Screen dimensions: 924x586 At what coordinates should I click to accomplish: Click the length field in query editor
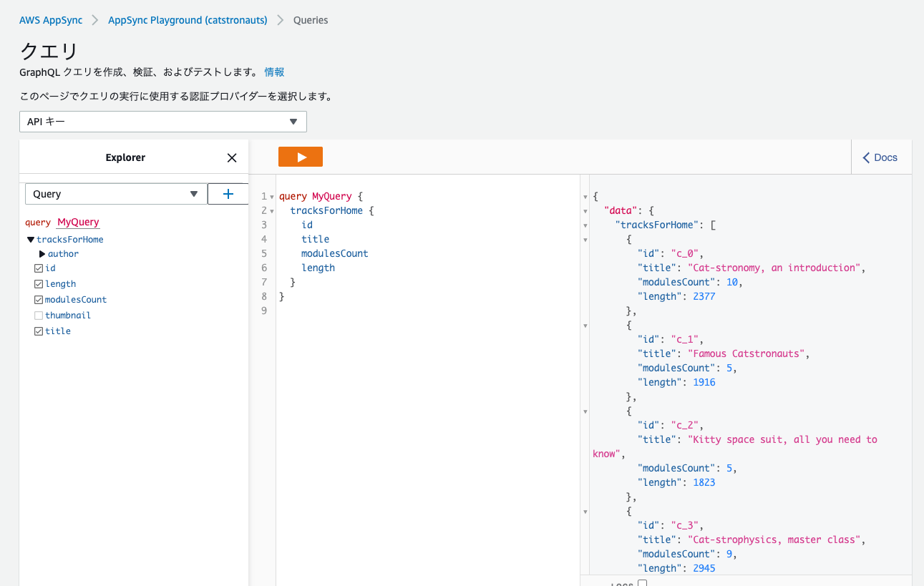coord(318,268)
